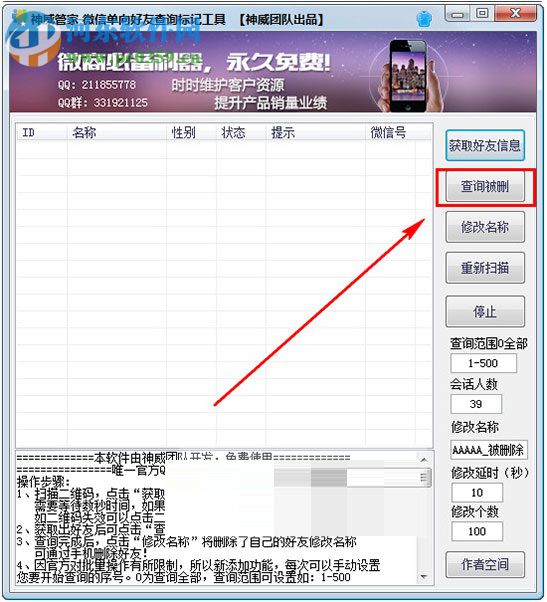Click the 提示 column header
Screen dimensions: 547x602
(x=316, y=133)
